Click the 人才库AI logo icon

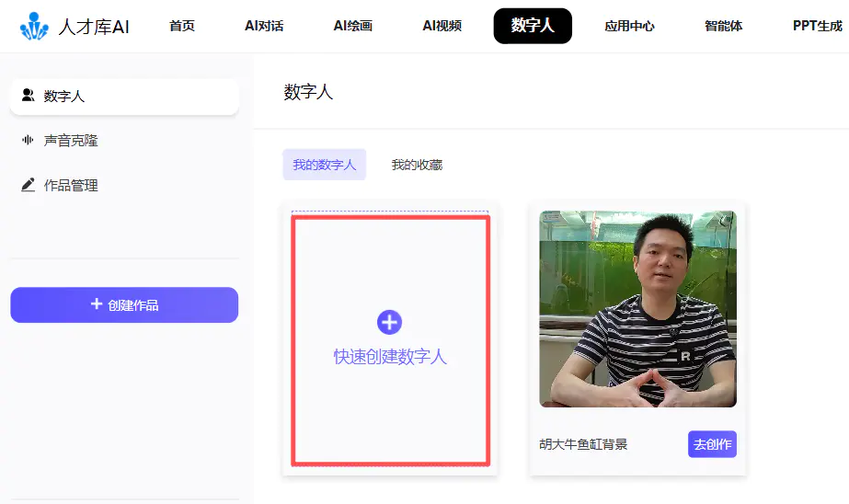coord(34,27)
